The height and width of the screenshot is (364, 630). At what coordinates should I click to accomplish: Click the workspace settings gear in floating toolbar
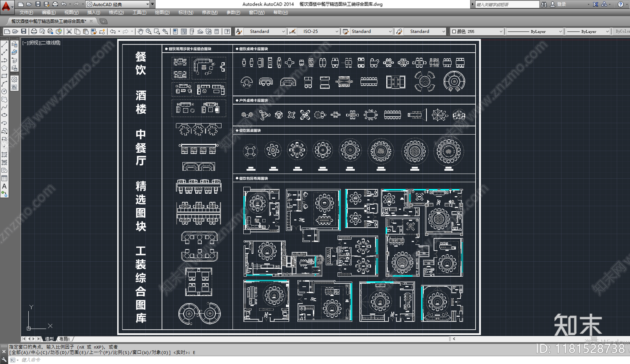15,79
